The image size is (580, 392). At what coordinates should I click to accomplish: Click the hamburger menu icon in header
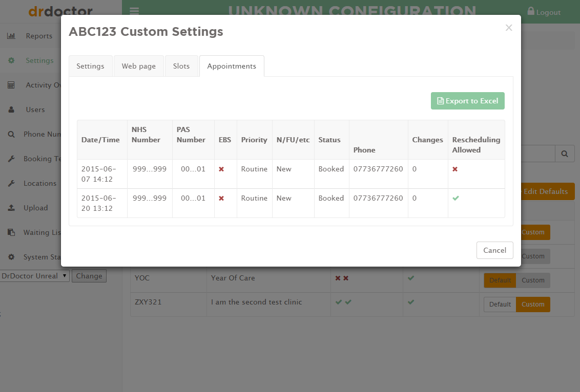[x=134, y=12]
